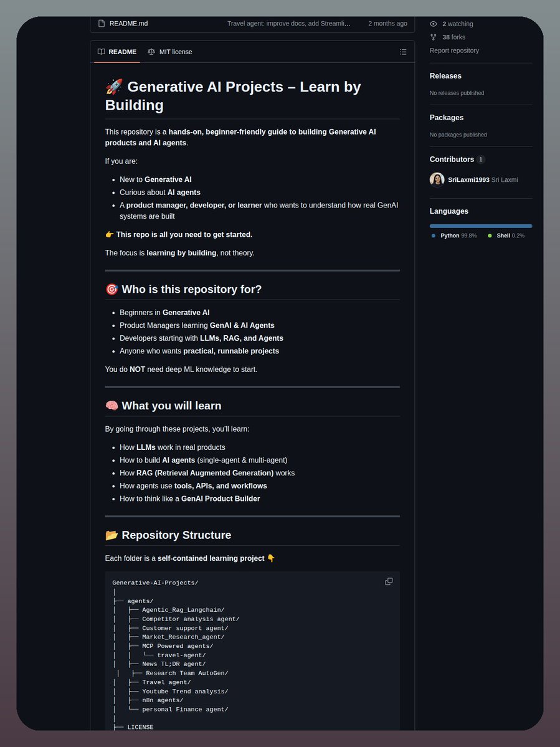Click 'Repository Structure' heading
Viewport: 560px width, 747px height.
(176, 535)
